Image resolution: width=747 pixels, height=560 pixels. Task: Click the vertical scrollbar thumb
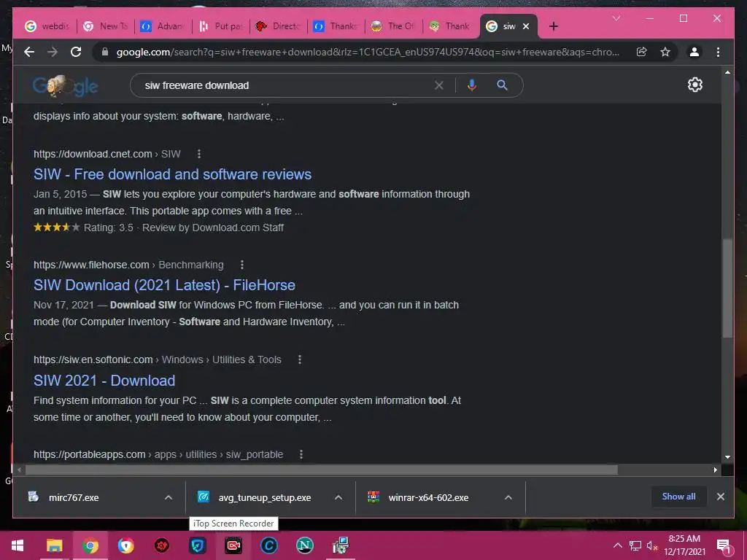coord(727,288)
